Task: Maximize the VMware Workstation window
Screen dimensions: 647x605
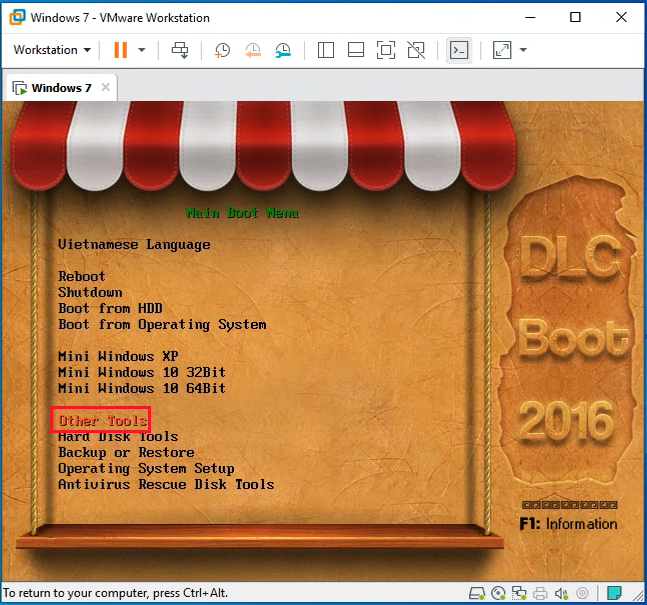Action: tap(575, 17)
